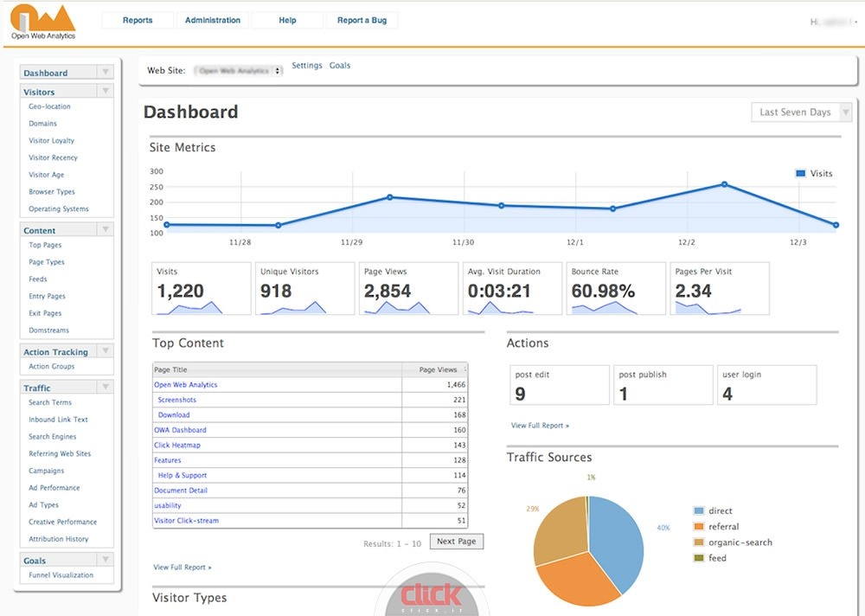
Task: Click the feed legend color swatch
Action: [699, 558]
